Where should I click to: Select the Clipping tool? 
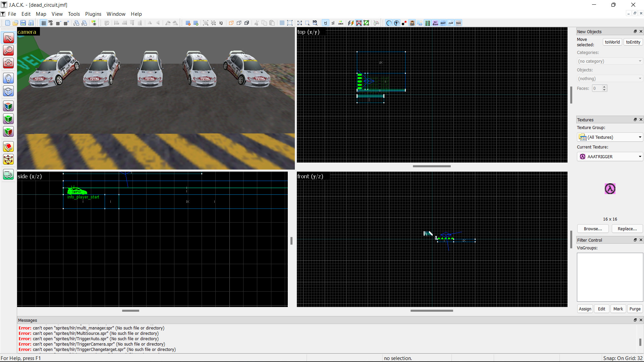pyautogui.click(x=8, y=146)
